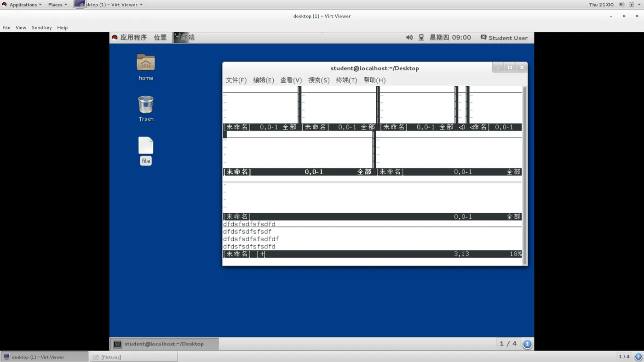Select the Trash icon on the guest desktop

(x=146, y=105)
